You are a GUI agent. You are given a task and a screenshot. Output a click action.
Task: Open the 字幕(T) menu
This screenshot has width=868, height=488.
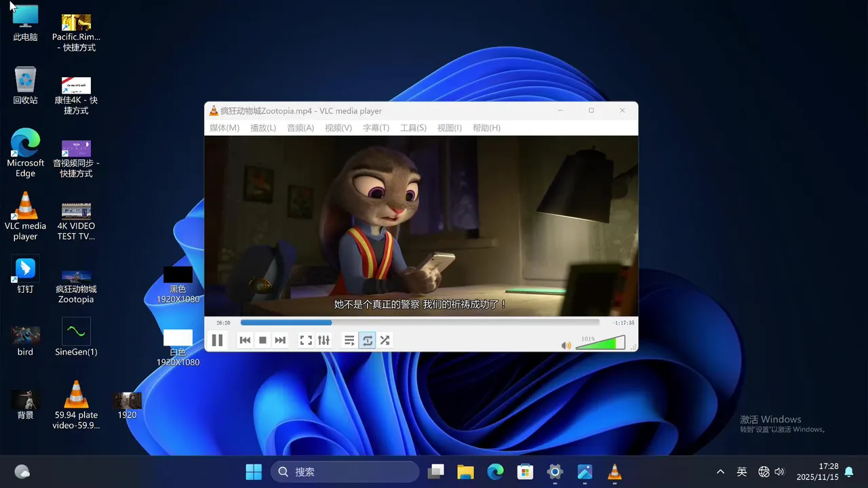pyautogui.click(x=376, y=128)
